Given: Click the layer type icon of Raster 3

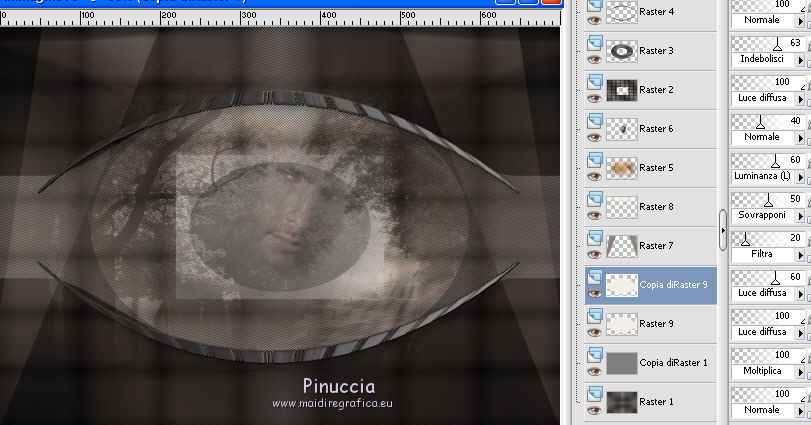Looking at the screenshot, I should click(x=595, y=42).
